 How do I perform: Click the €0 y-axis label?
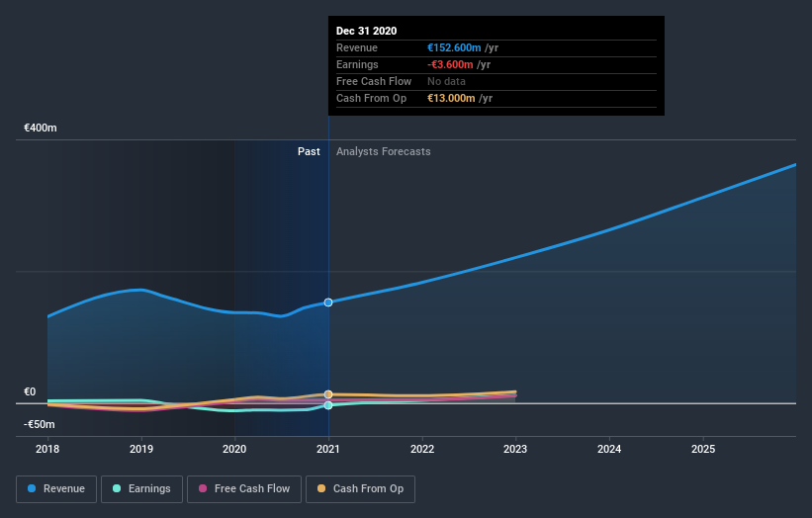(30, 391)
